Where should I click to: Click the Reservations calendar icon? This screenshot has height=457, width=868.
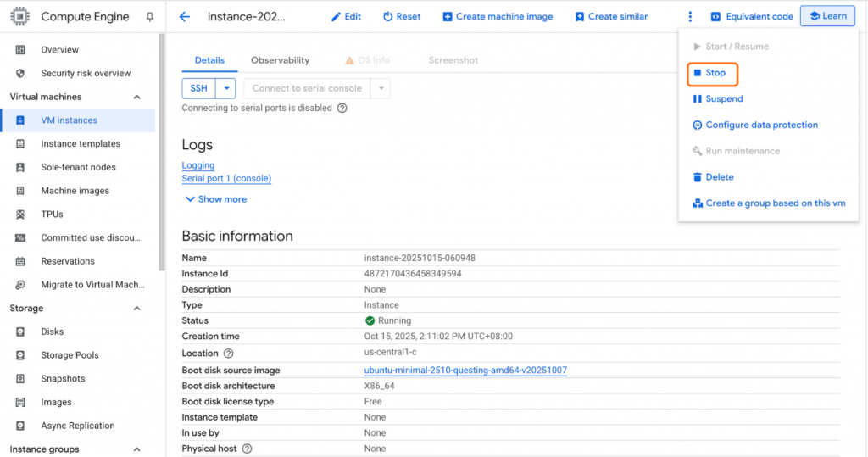point(20,261)
